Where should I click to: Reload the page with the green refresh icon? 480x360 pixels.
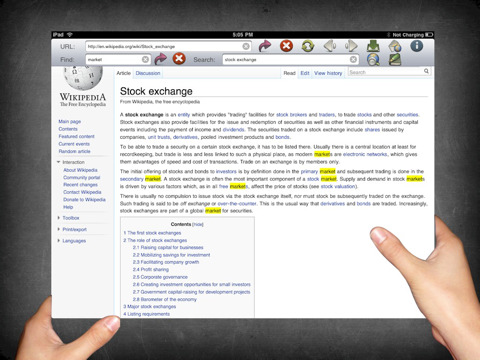pyautogui.click(x=308, y=46)
